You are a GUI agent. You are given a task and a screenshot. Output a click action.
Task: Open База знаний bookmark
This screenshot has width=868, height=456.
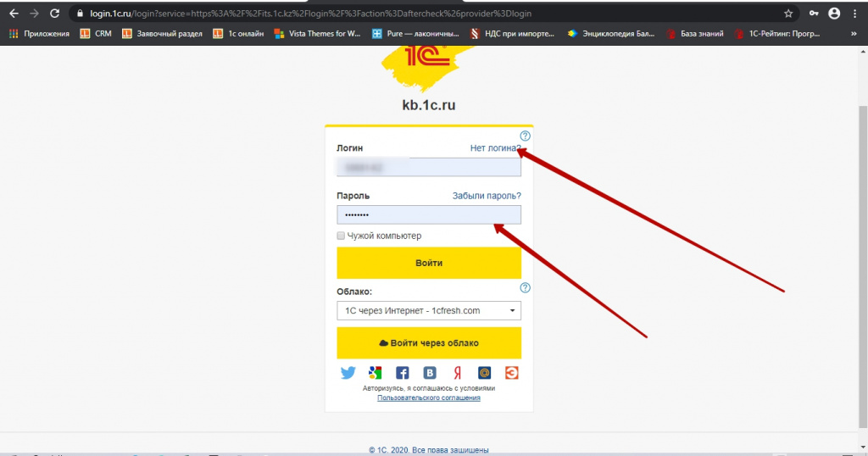click(695, 34)
